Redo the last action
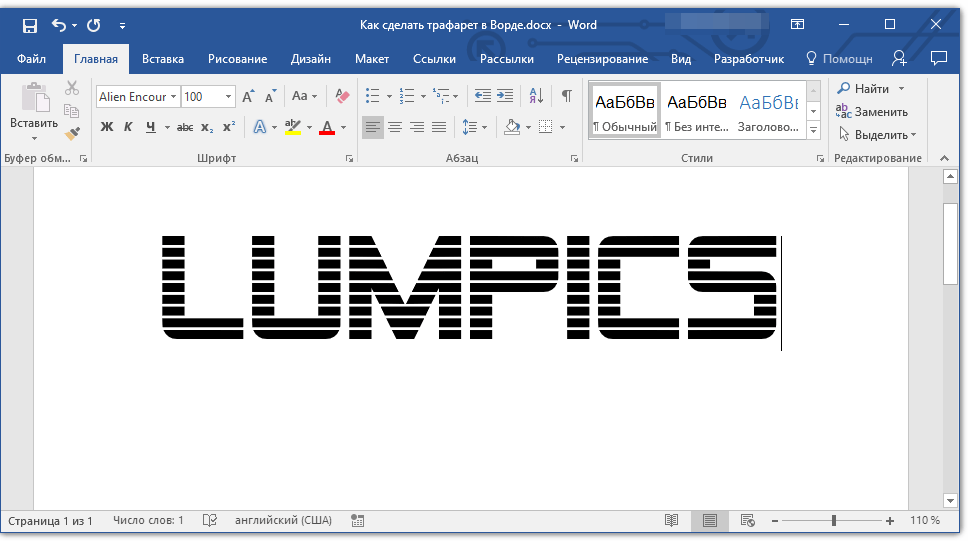Image resolution: width=968 pixels, height=541 pixels. [94, 25]
